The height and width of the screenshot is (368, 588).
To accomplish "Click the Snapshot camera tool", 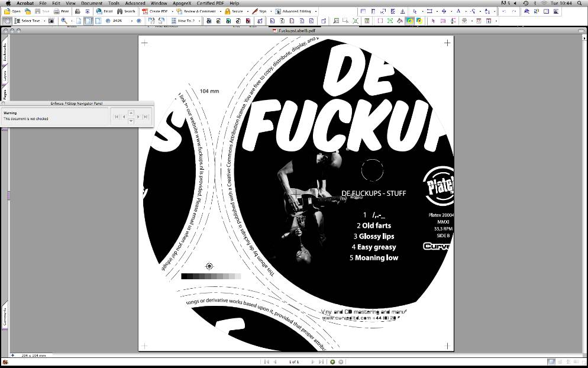I will coord(51,21).
